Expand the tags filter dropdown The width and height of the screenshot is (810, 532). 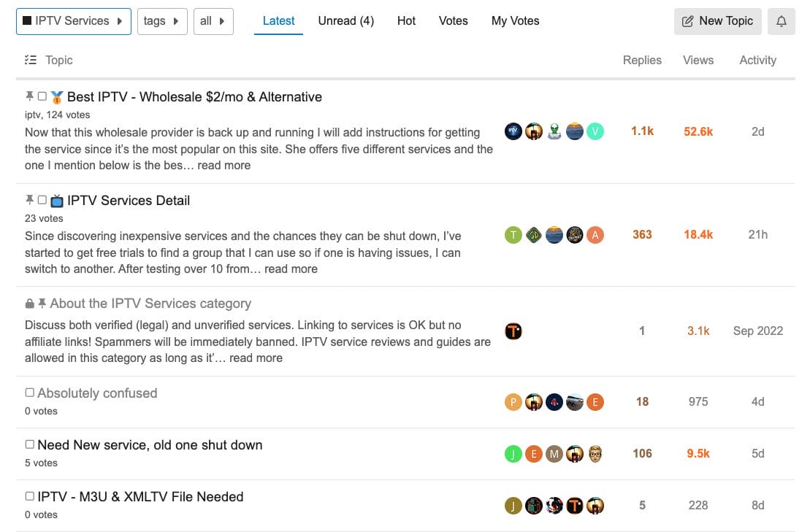161,21
